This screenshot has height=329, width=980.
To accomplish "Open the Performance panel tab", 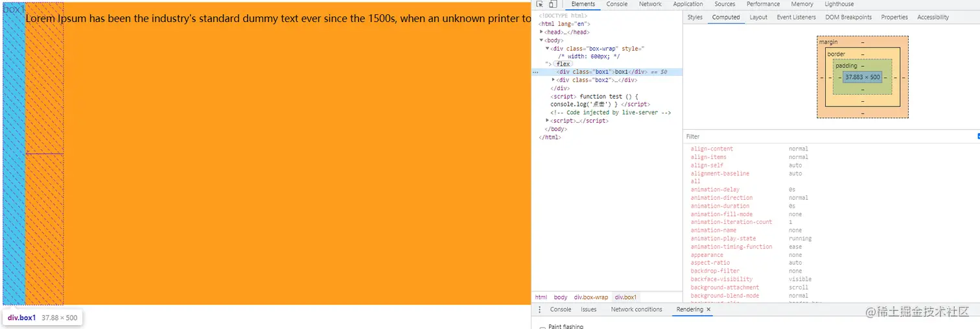I will click(x=763, y=4).
